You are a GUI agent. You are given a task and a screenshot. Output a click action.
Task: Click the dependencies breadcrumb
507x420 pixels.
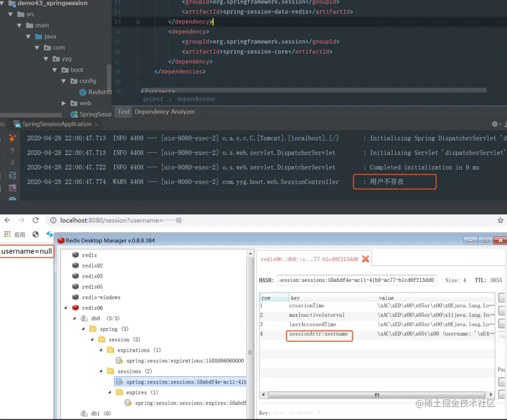click(x=196, y=99)
